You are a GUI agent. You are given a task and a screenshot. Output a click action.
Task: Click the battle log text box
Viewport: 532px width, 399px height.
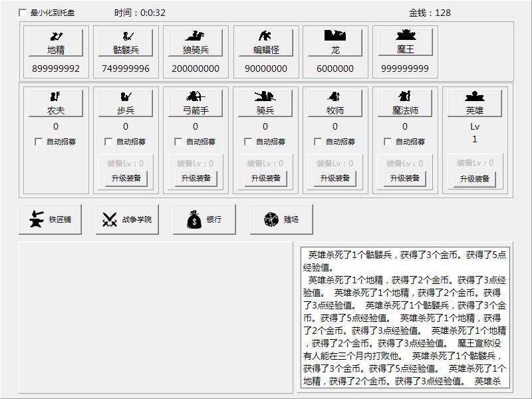pyautogui.click(x=405, y=317)
